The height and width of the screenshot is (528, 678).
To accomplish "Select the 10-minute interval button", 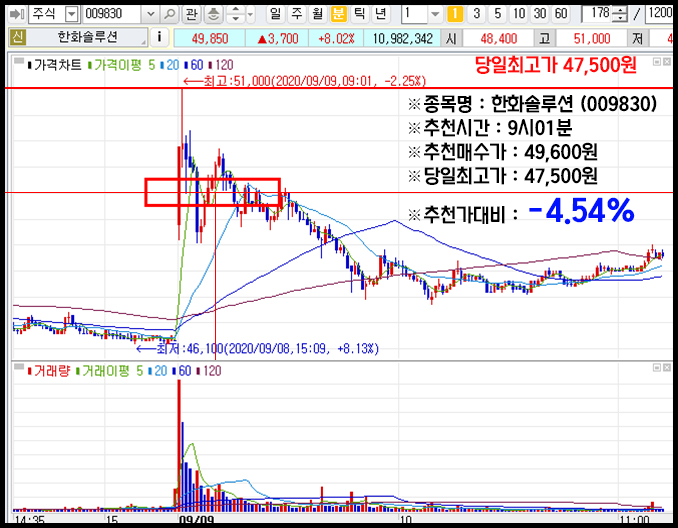I will 518,14.
